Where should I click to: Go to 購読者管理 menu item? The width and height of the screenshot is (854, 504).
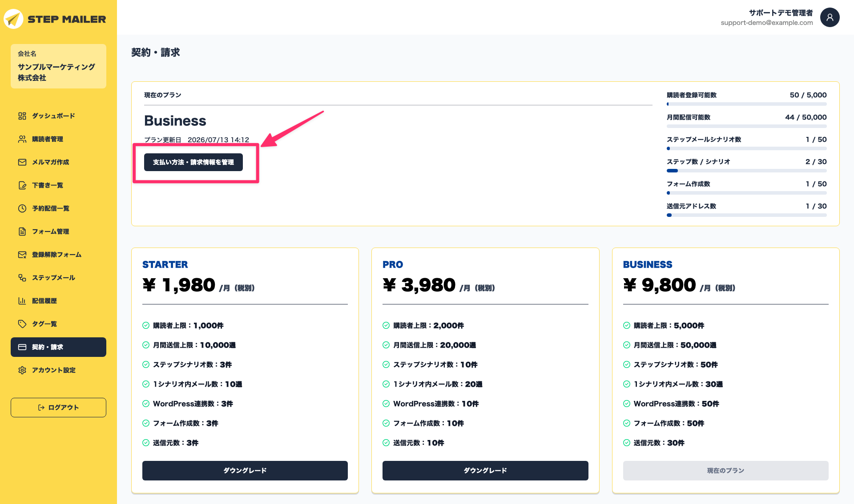tap(58, 139)
